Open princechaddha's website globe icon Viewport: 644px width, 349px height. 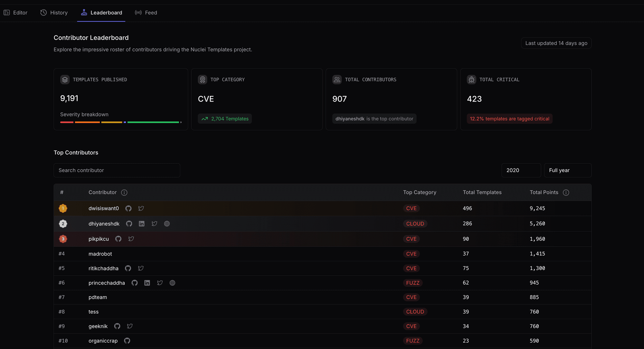(x=172, y=283)
